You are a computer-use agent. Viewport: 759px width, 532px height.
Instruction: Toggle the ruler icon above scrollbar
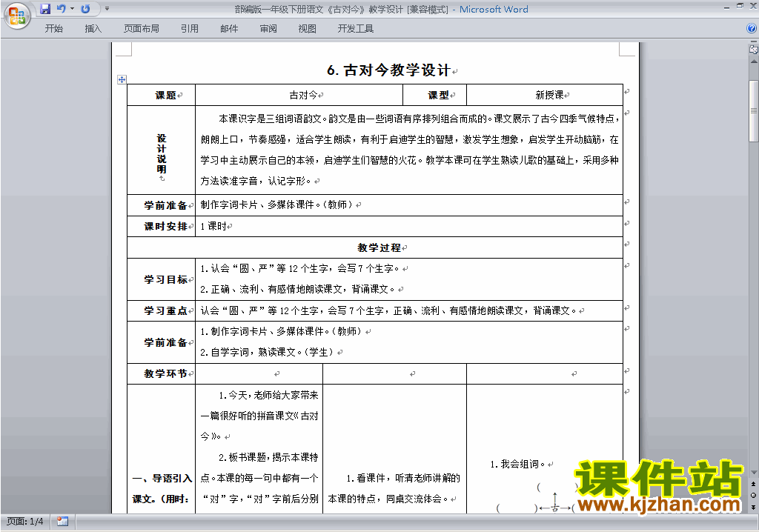click(753, 49)
